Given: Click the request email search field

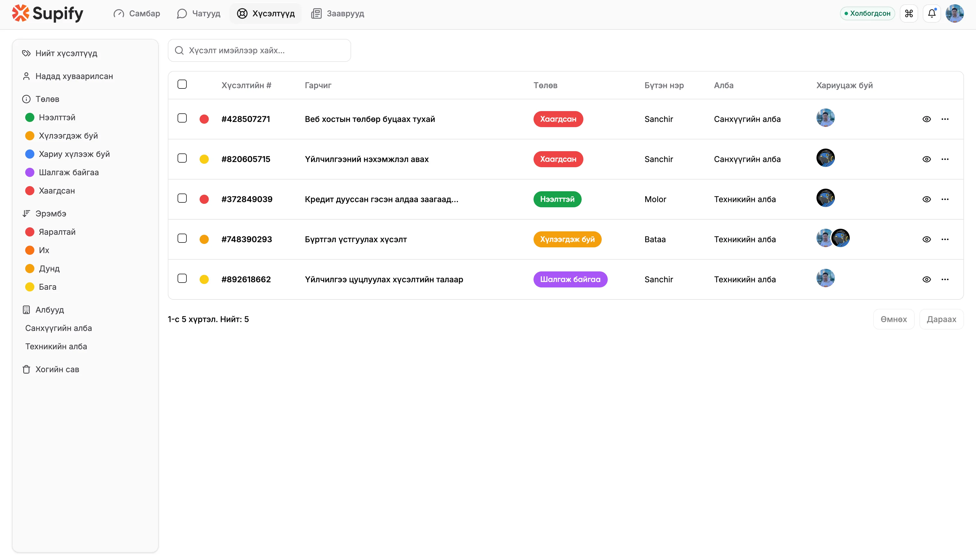Looking at the screenshot, I should [x=259, y=50].
